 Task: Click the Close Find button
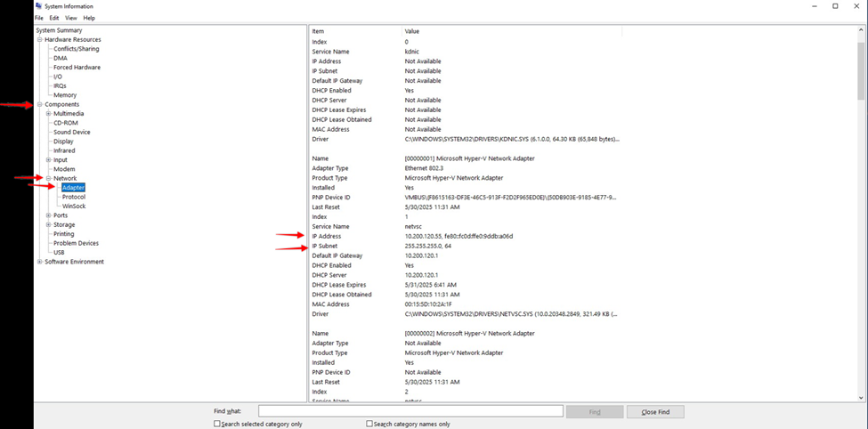point(655,412)
